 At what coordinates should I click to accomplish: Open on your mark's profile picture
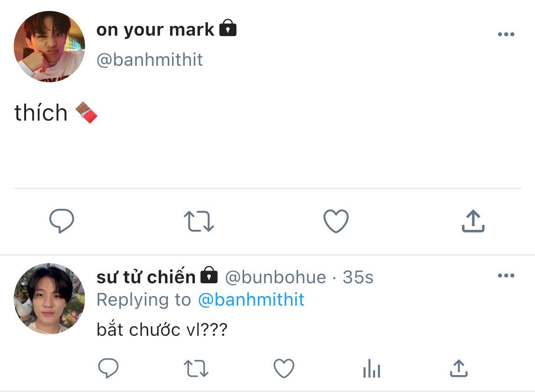click(x=49, y=46)
